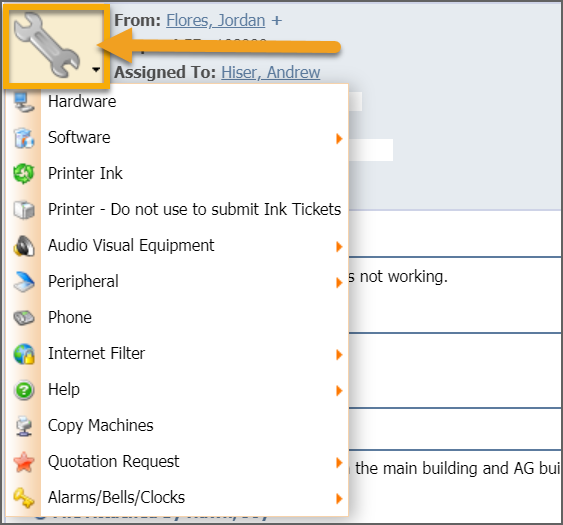Expand the Audio Visual Equipment submenu arrow

pyautogui.click(x=339, y=246)
